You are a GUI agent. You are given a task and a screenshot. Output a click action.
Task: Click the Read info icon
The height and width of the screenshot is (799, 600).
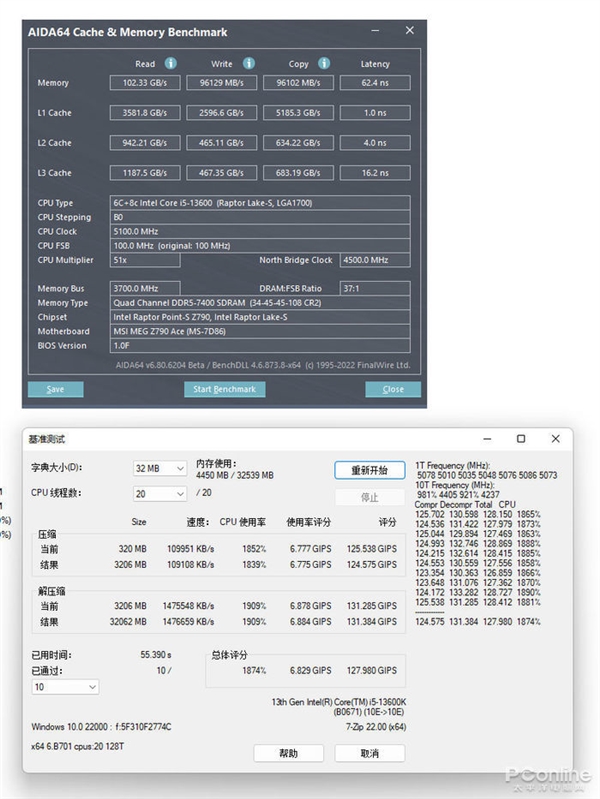click(170, 63)
